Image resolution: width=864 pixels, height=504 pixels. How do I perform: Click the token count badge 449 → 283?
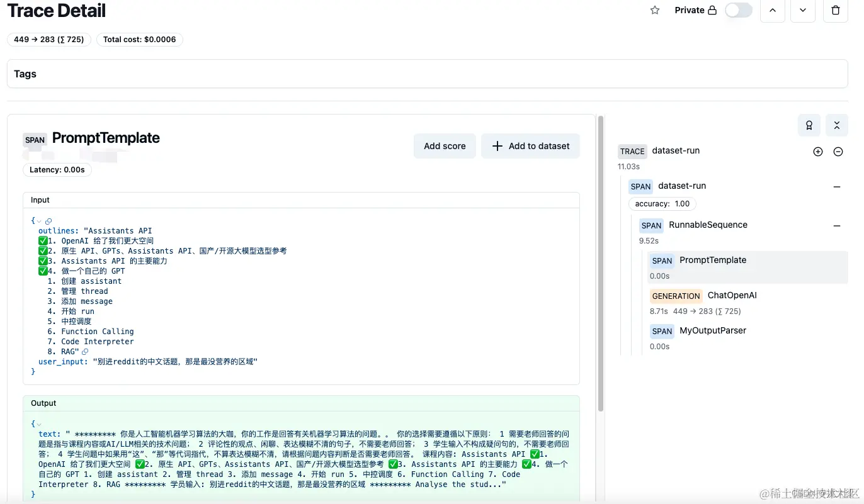tap(49, 40)
